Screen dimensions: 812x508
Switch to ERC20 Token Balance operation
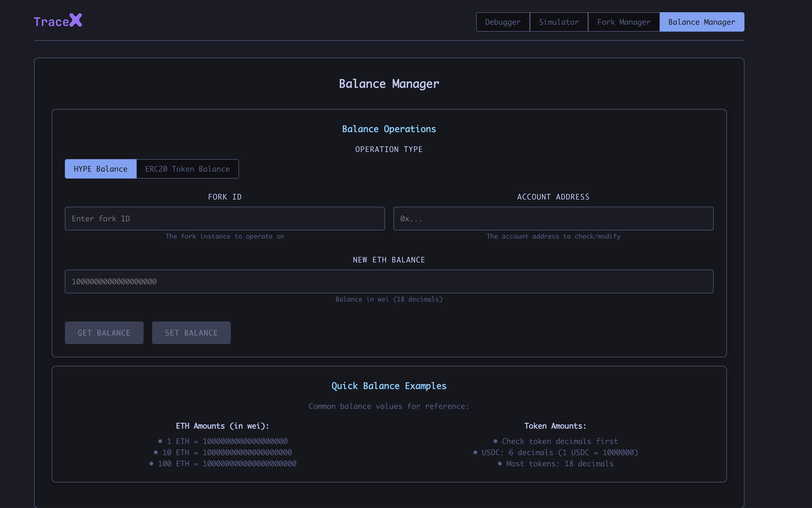(187, 169)
